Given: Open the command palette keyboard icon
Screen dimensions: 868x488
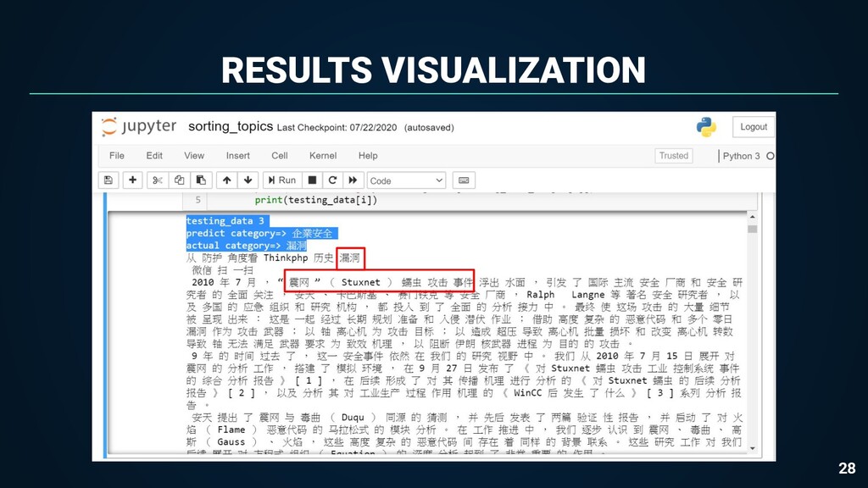Looking at the screenshot, I should pyautogui.click(x=464, y=180).
